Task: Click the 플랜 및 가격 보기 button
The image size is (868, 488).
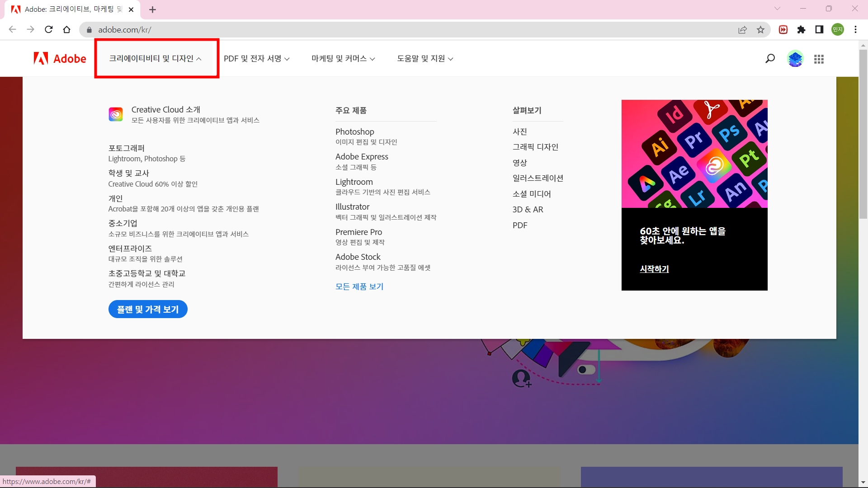Action: tap(148, 309)
